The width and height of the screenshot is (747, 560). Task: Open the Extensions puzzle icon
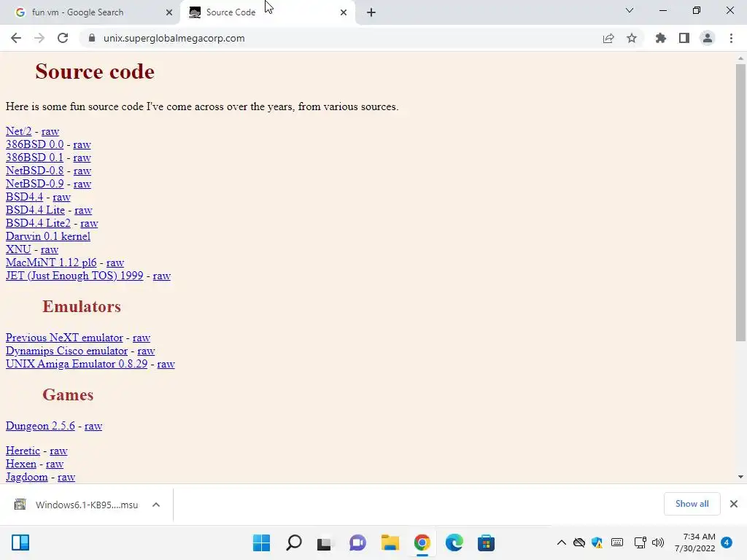pos(661,38)
